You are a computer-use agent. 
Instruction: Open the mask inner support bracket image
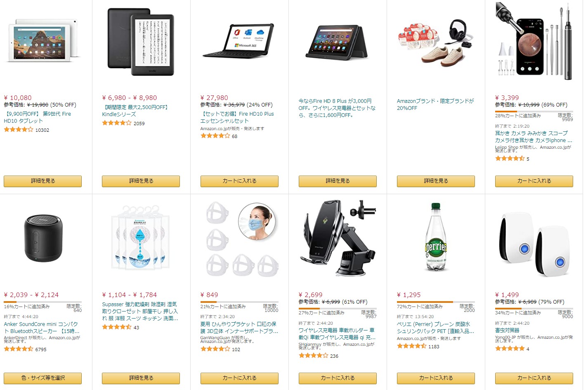[x=239, y=239]
